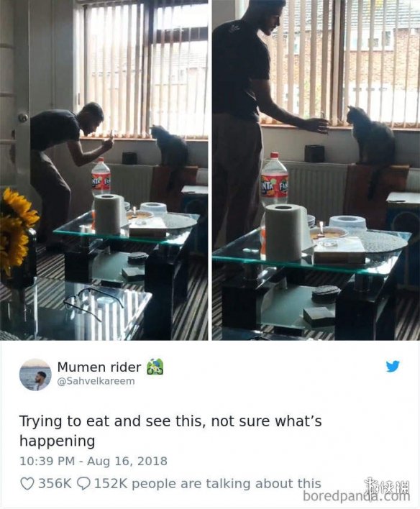420x509 pixels.
Task: Click the reply speech bubble icon
Action: (x=83, y=484)
